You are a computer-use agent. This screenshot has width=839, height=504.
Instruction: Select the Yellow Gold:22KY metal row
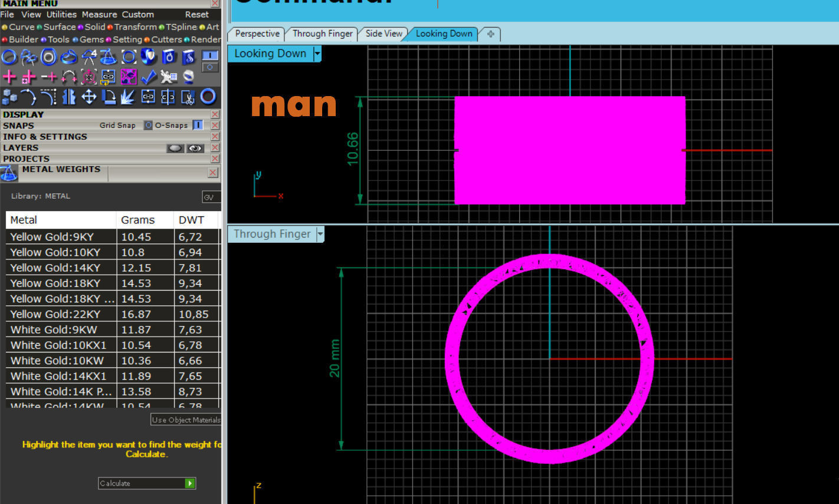coord(112,314)
